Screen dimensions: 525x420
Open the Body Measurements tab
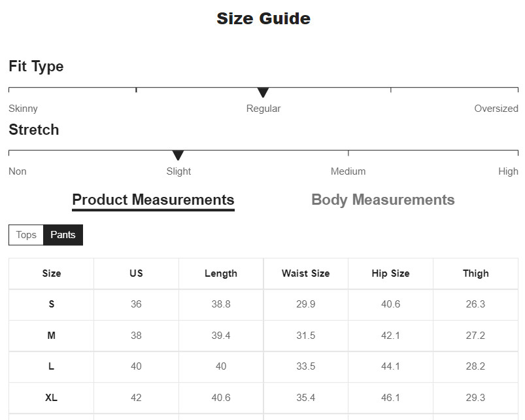click(x=382, y=200)
